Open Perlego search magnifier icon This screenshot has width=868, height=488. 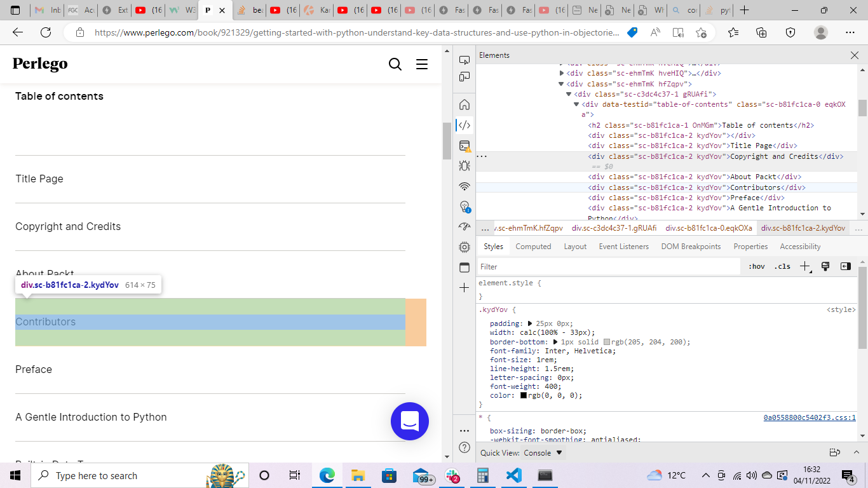point(395,64)
